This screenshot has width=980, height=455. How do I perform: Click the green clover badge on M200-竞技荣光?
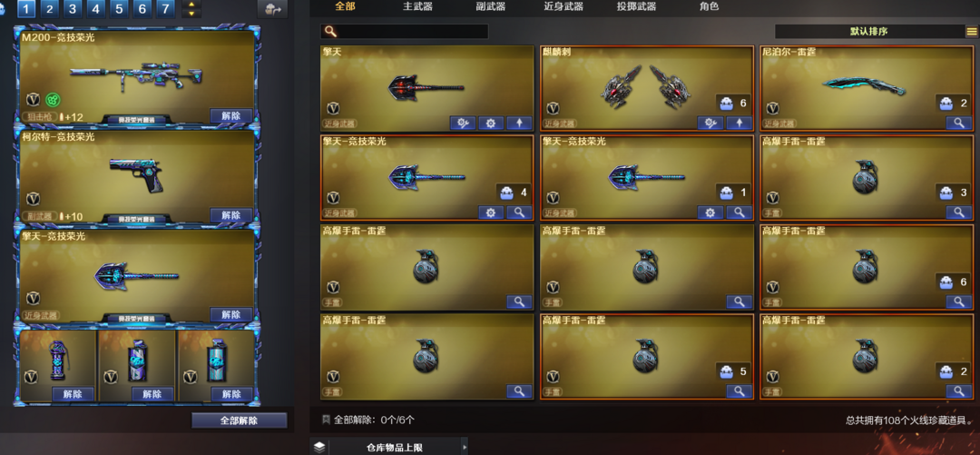click(54, 100)
